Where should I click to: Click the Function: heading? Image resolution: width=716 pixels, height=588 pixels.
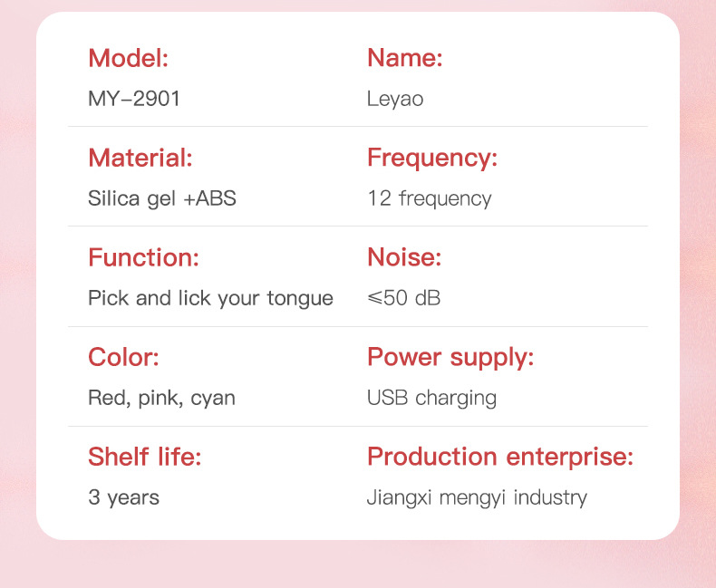point(142,258)
